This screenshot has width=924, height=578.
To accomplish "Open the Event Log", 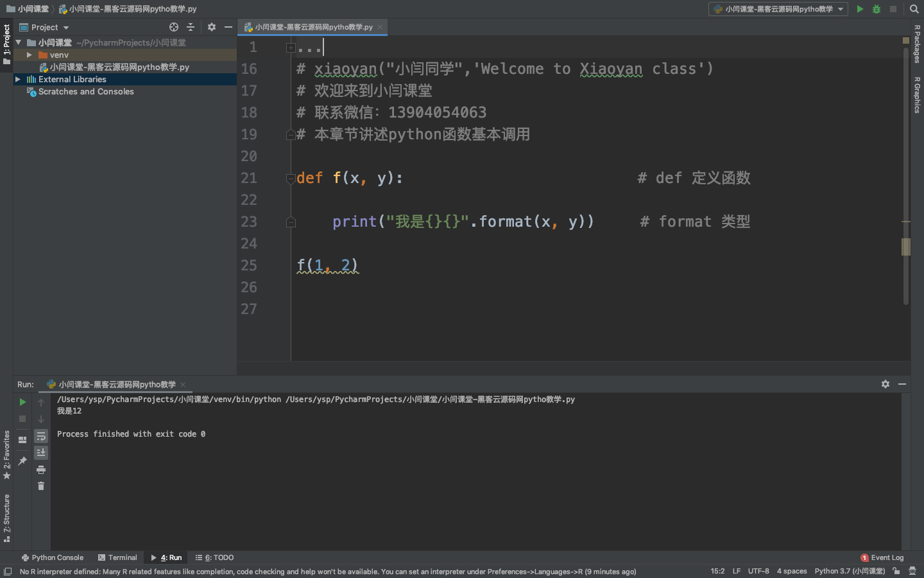I will tap(882, 557).
